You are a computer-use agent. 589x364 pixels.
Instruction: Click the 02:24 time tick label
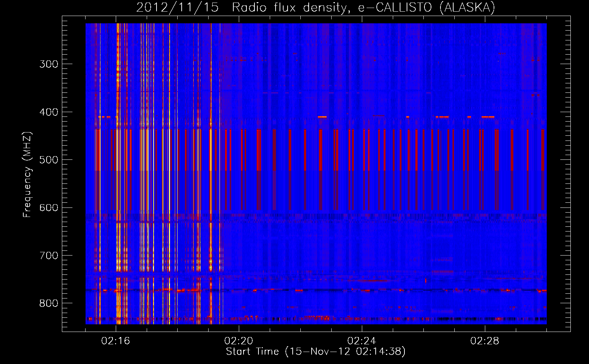(x=361, y=341)
